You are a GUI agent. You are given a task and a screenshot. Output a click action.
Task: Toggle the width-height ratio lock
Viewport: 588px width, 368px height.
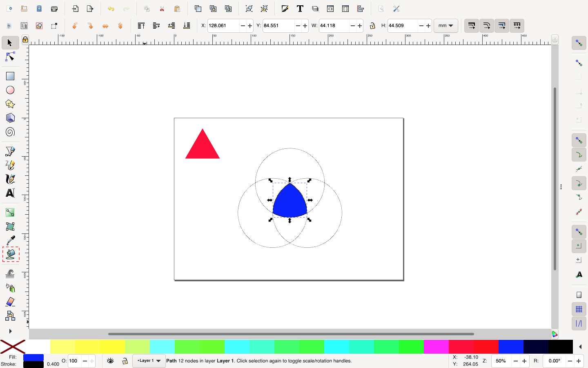click(x=372, y=25)
